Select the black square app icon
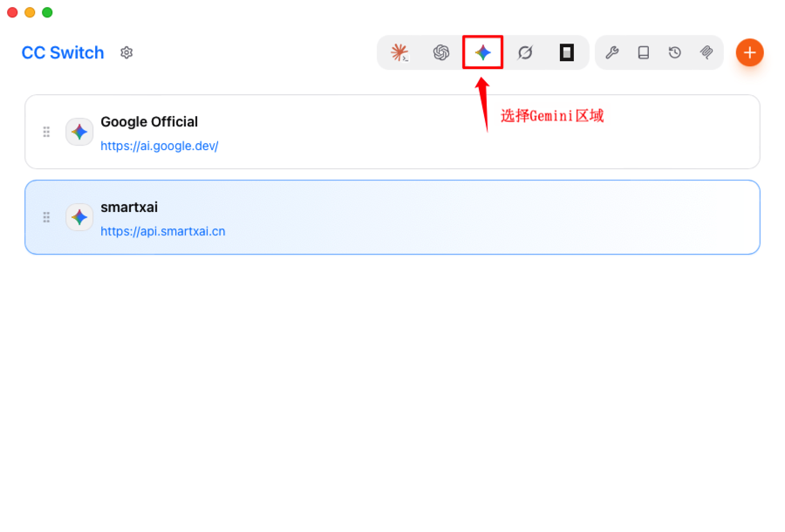 [x=567, y=52]
